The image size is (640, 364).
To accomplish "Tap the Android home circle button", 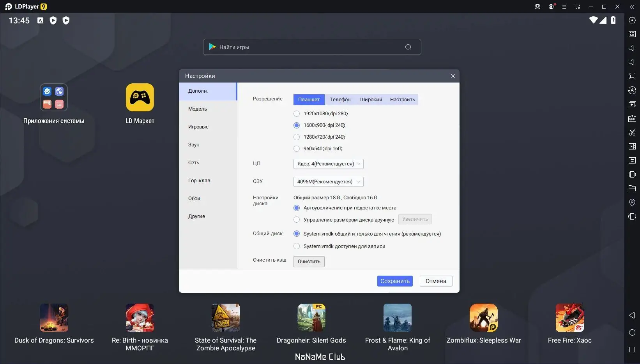I will point(632,332).
